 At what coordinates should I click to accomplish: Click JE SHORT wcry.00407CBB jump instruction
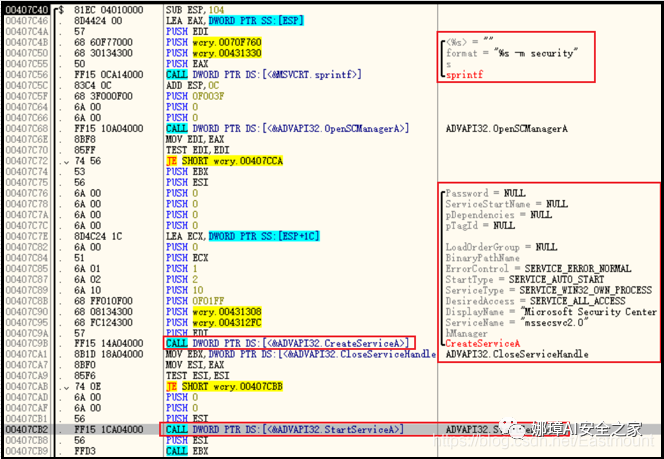224,386
